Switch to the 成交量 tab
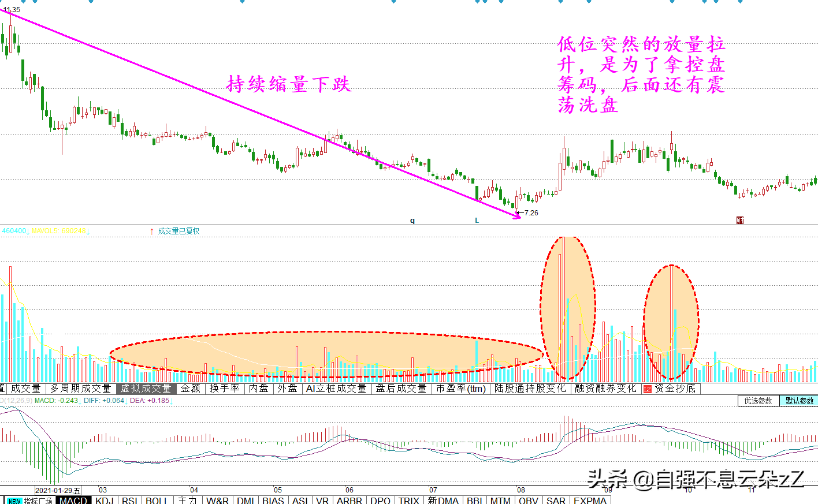This screenshot has width=818, height=504. tap(25, 389)
